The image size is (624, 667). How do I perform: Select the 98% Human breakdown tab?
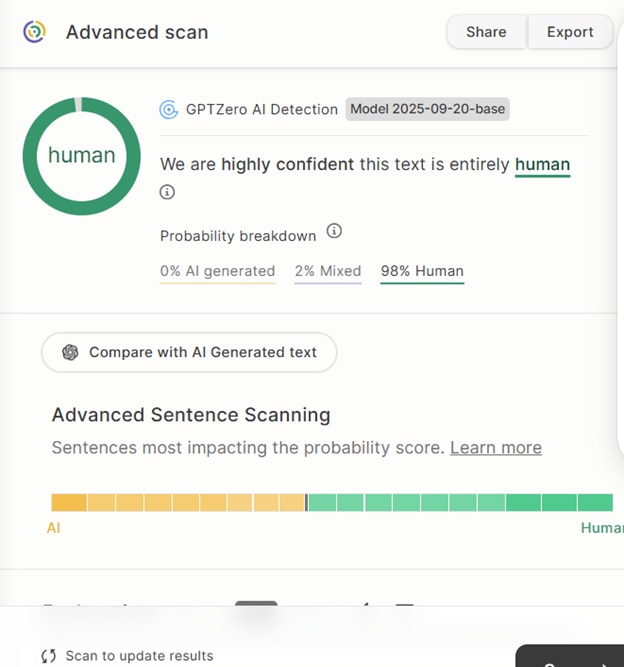422,271
